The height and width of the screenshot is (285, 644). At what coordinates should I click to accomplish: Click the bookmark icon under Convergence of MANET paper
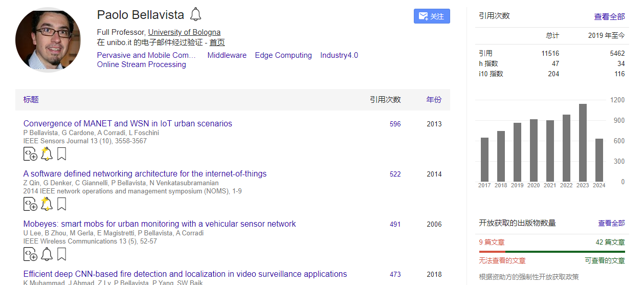click(x=61, y=154)
